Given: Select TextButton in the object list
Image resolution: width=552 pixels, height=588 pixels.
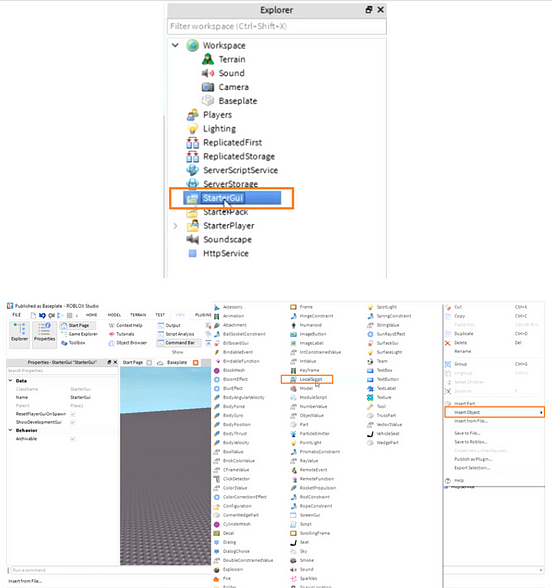Looking at the screenshot, I should [x=388, y=379].
